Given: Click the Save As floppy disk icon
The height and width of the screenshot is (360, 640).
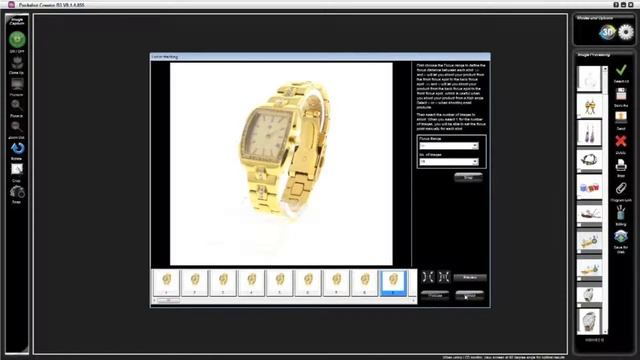Looking at the screenshot, I should pyautogui.click(x=621, y=95).
